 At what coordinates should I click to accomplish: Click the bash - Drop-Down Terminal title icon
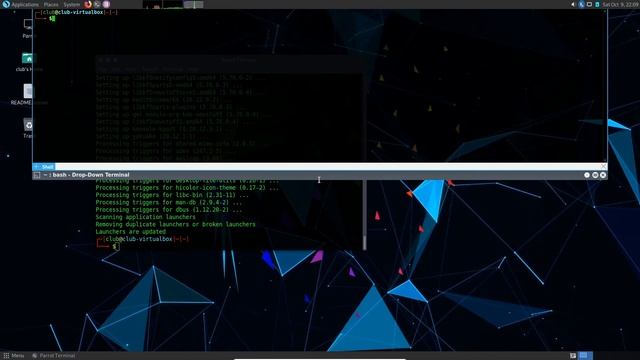(37, 175)
